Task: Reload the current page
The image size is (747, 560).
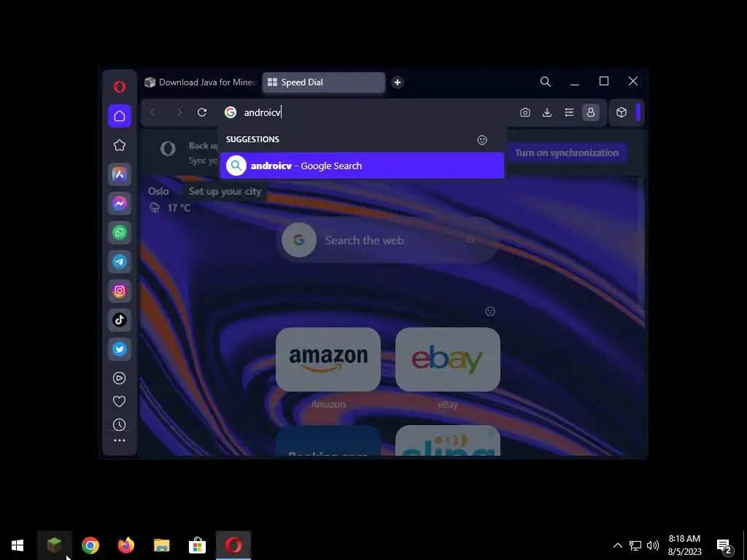Action: tap(202, 112)
